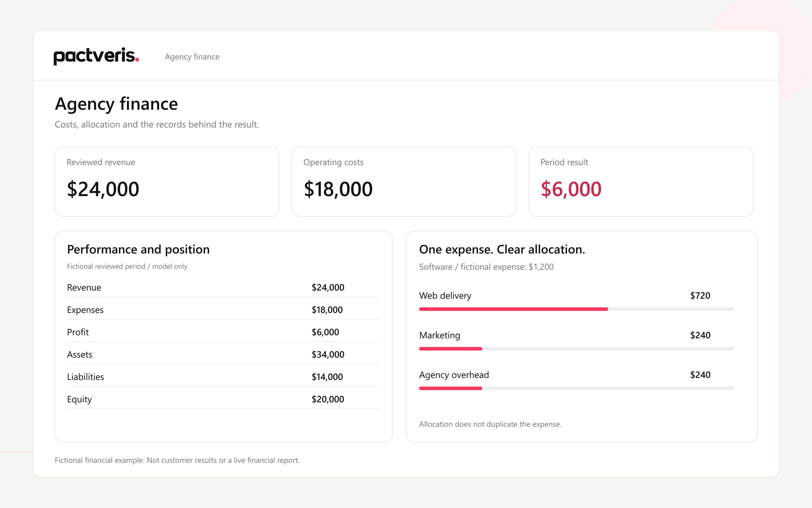This screenshot has width=812, height=508.
Task: Click the red $6,000 Period result value
Action: click(571, 189)
